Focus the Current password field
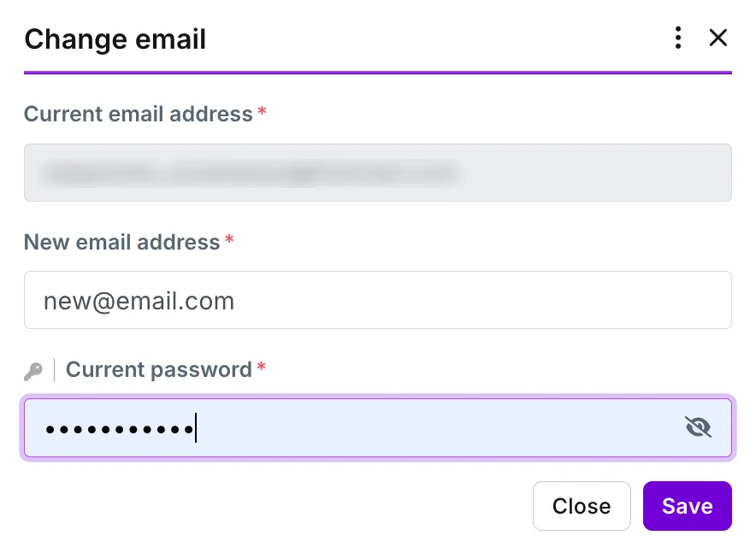The image size is (756, 547). [x=378, y=428]
